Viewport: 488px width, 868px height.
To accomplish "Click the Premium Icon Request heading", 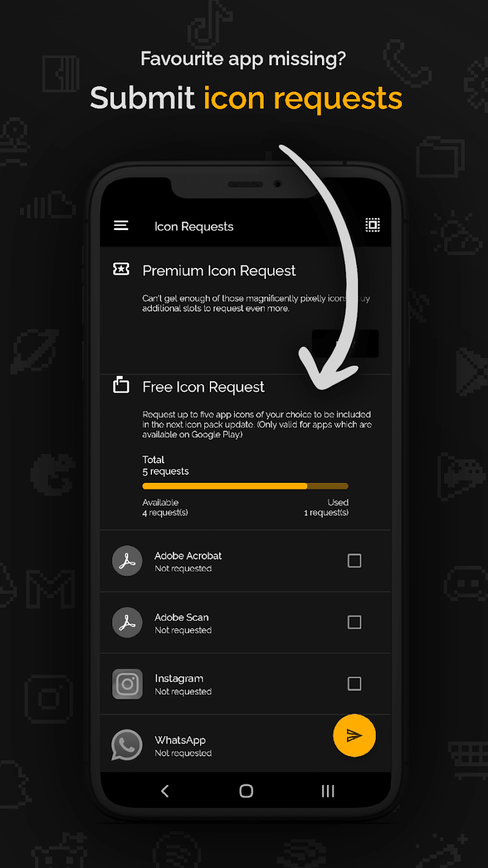I will pyautogui.click(x=219, y=271).
